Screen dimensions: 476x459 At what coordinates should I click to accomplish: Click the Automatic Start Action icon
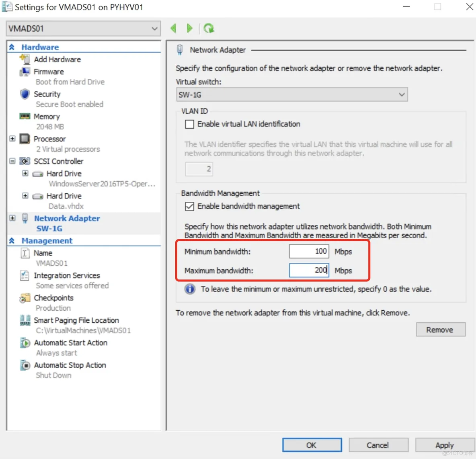click(x=25, y=343)
